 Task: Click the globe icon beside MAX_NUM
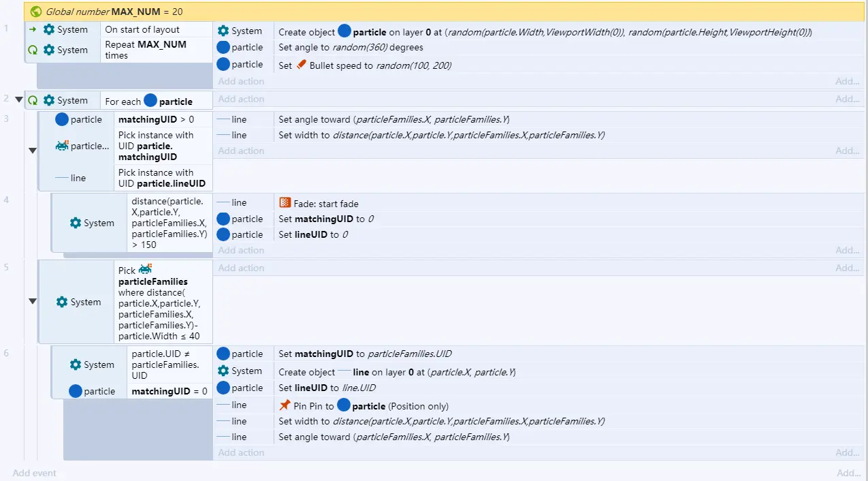(x=36, y=12)
